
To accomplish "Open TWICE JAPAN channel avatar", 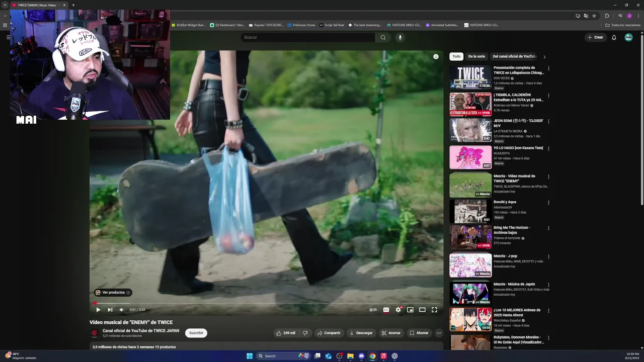I will tap(95, 333).
